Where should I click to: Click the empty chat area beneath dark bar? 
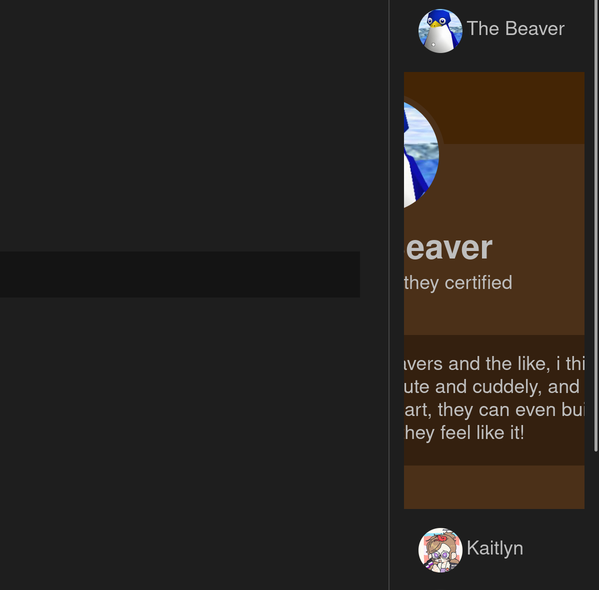pyautogui.click(x=193, y=443)
